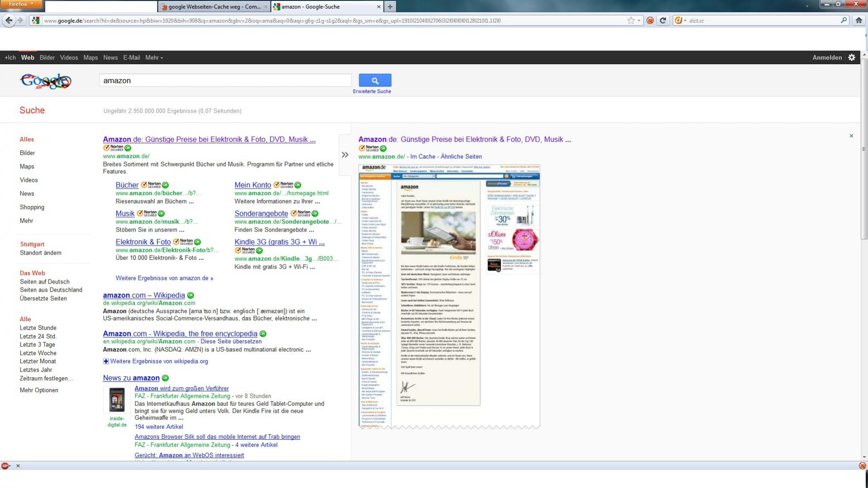Open the Adblock Plus icon in add-on bar
Viewport: 868px width, 488px height.
click(5, 466)
